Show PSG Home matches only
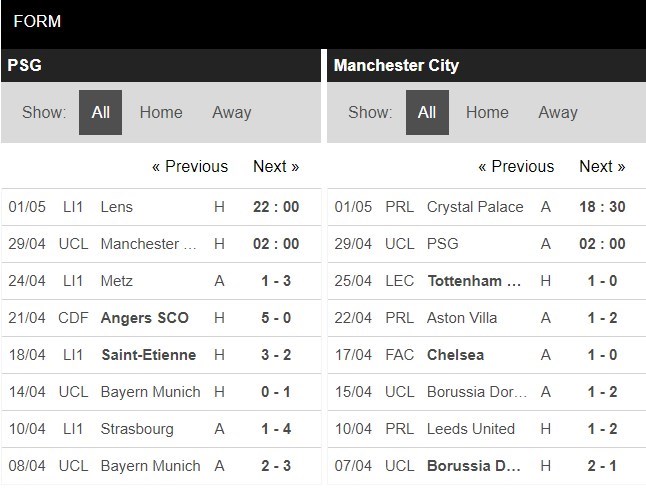This screenshot has height=495, width=646. click(x=161, y=112)
